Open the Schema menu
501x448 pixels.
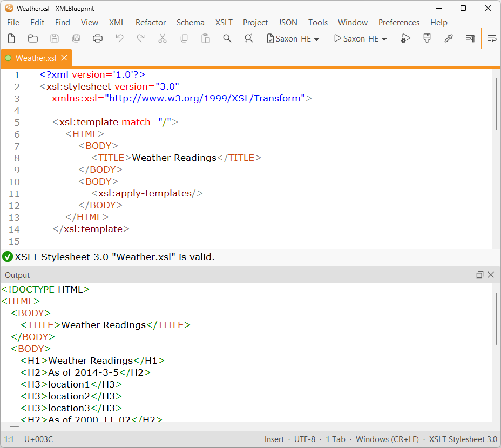pos(190,23)
